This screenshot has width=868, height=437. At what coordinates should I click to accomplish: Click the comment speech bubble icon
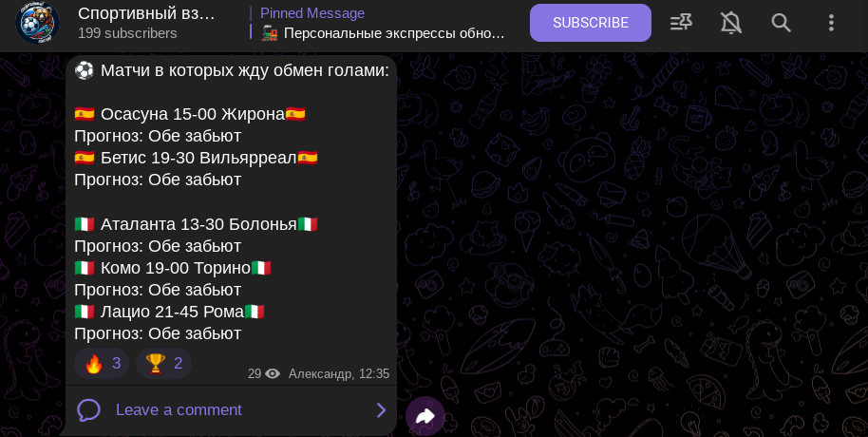pos(88,410)
